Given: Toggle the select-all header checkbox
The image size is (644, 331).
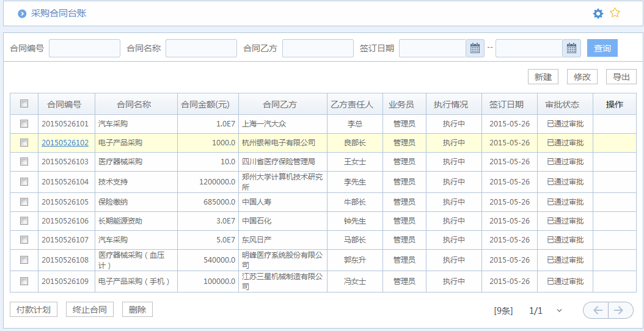Looking at the screenshot, I should [x=24, y=104].
